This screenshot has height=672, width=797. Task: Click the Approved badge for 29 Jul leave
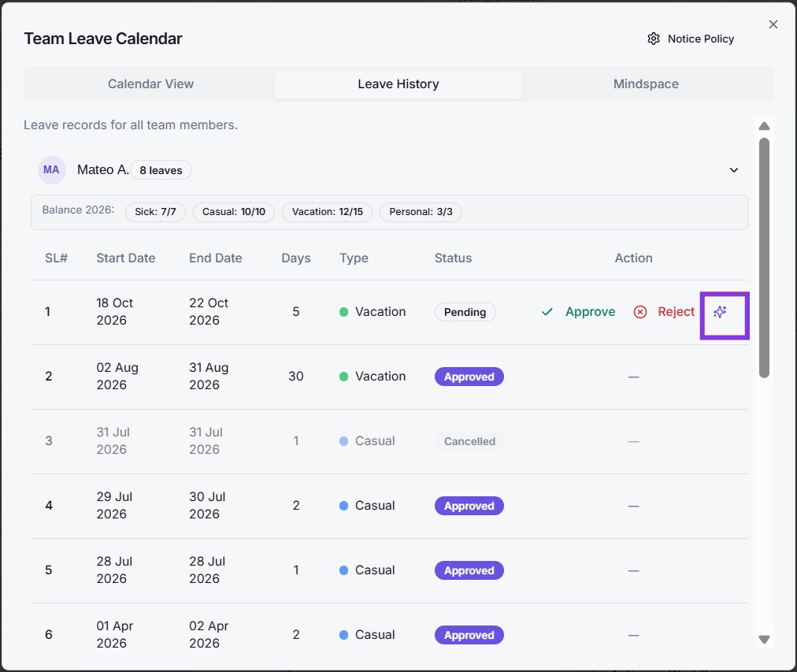tap(469, 506)
